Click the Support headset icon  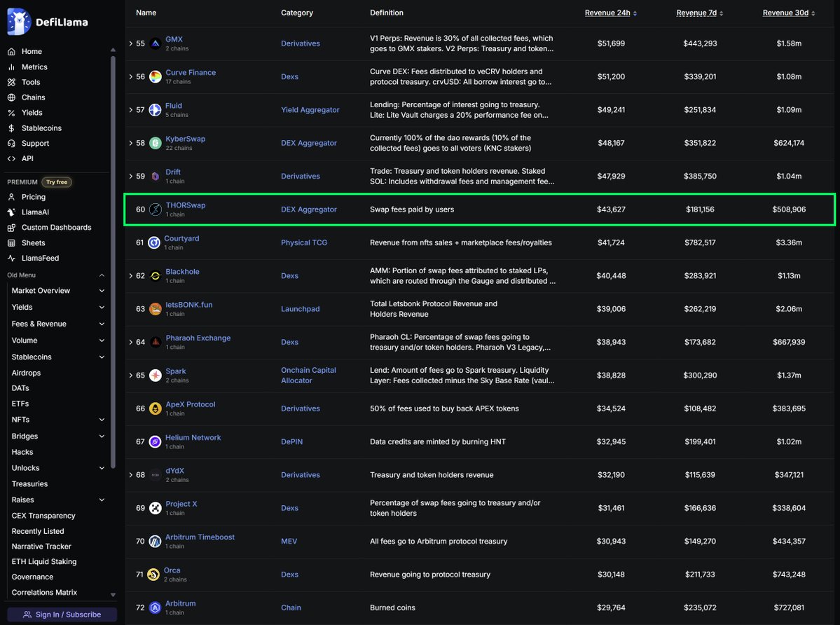[x=11, y=144]
